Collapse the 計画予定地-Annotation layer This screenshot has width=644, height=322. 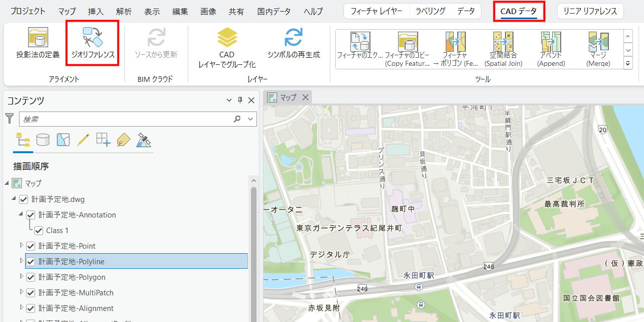(21, 215)
